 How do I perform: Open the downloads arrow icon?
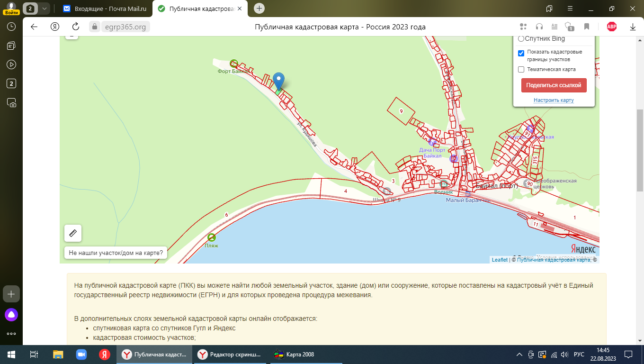[x=633, y=27]
